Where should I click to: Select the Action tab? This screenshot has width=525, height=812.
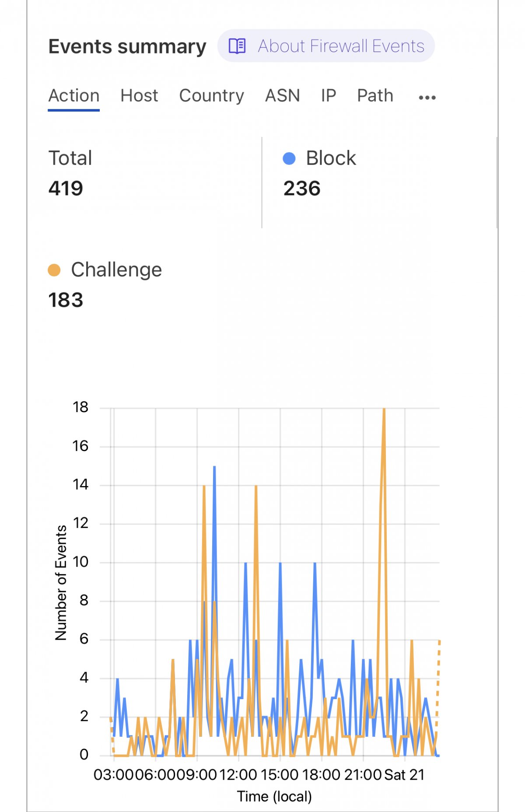(74, 96)
